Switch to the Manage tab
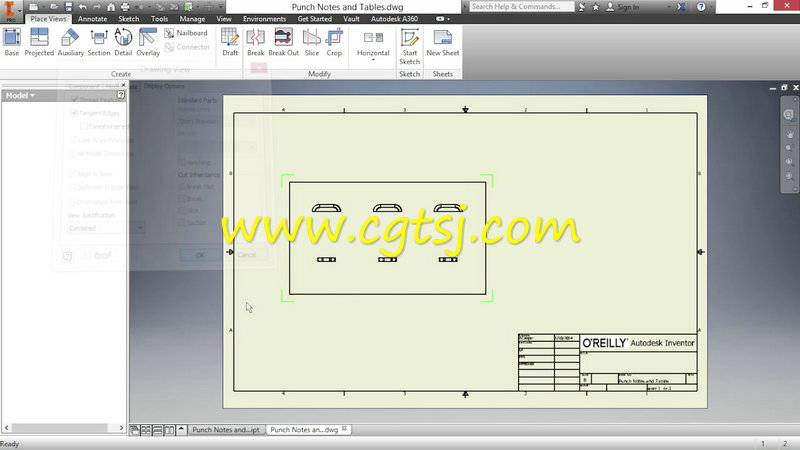 tap(192, 19)
